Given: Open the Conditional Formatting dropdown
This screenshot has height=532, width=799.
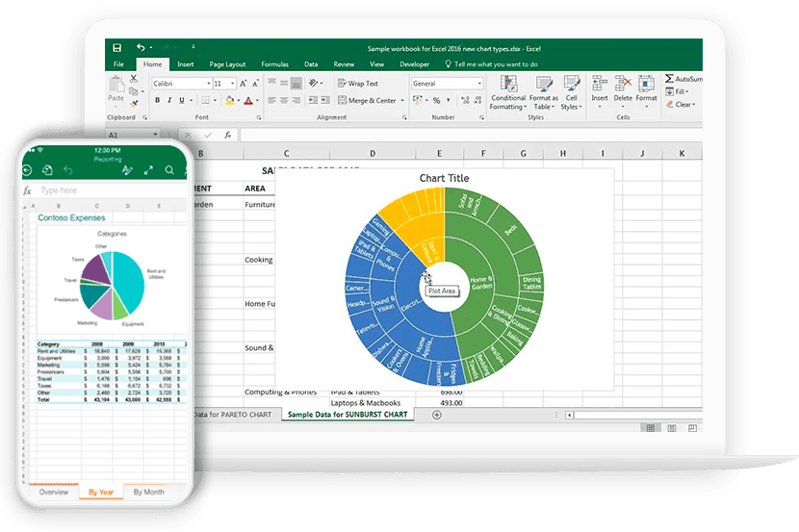Looking at the screenshot, I should pos(508,92).
